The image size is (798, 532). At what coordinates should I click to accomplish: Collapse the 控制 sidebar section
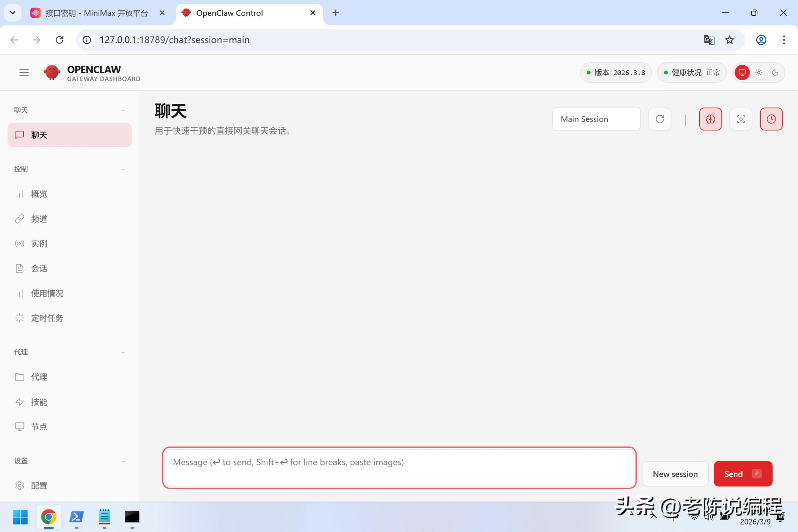(x=123, y=169)
